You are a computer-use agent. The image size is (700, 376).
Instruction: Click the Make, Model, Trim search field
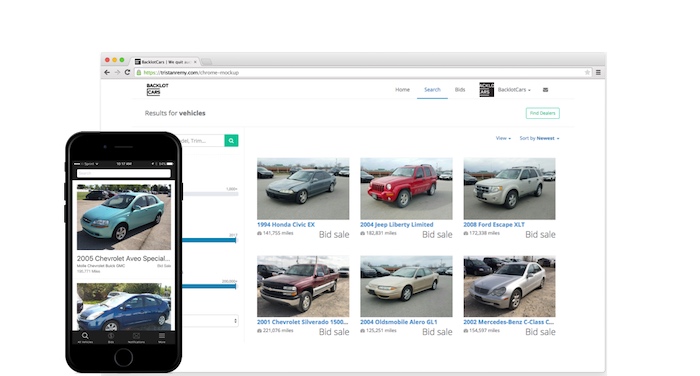203,141
